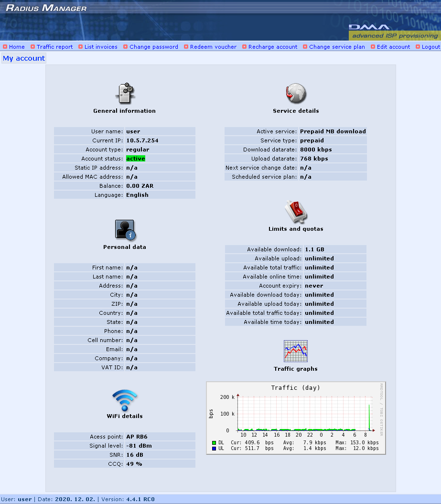The width and height of the screenshot is (441, 504).
Task: Click the red bullet beside Edit account
Action: tap(373, 47)
